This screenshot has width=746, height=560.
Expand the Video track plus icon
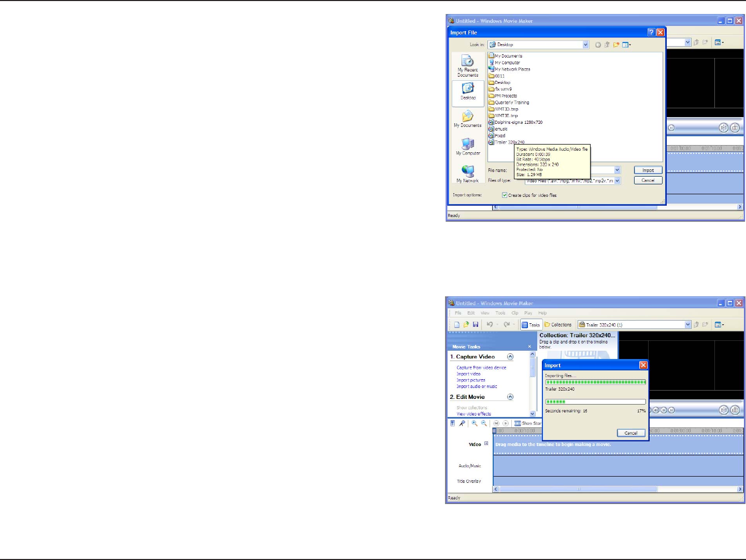click(486, 443)
